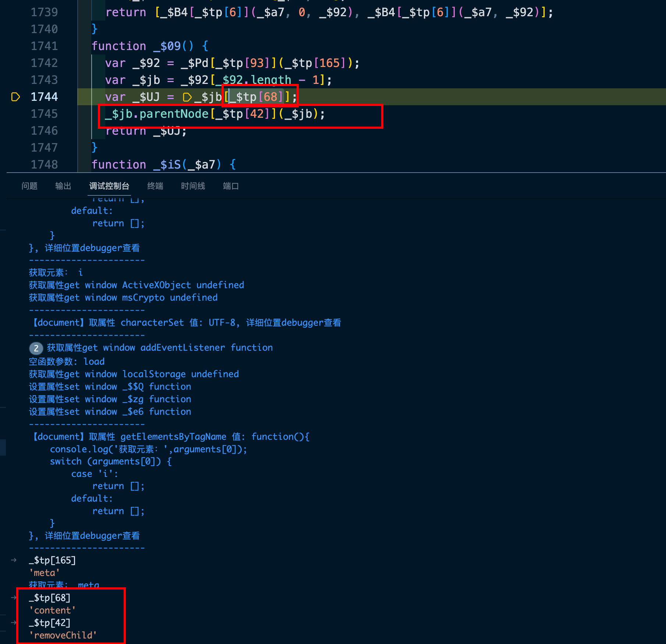The image size is (666, 644).
Task: Click the breakpoint marker beside line 1744
Action: click(x=15, y=97)
